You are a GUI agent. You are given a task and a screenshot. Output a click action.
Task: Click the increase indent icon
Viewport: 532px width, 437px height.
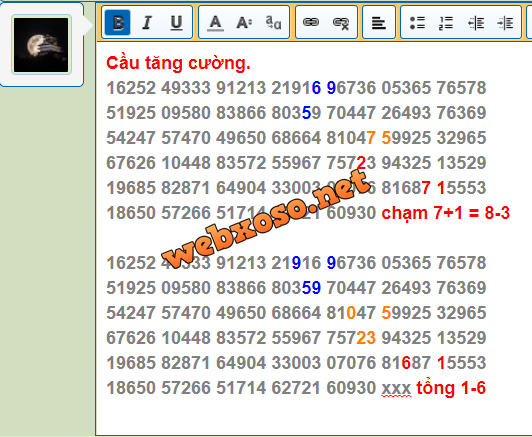point(505,23)
